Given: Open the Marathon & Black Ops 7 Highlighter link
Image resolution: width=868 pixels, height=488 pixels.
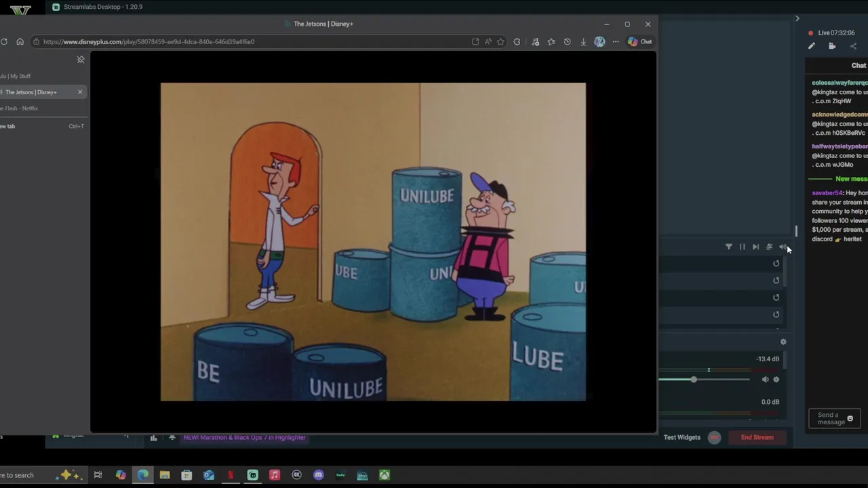Looking at the screenshot, I should coord(244,437).
